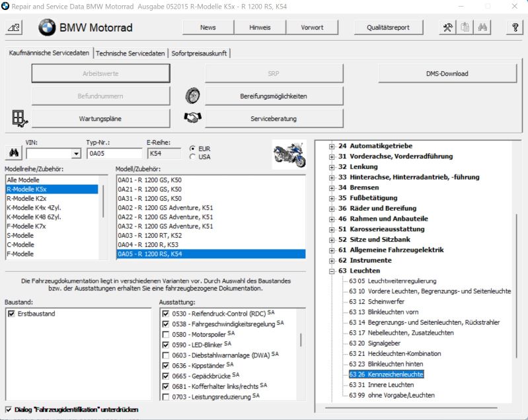Viewport: 528px width, 420px height.
Task: Open 63 12 Scheinwerfer tree item
Action: coord(377,302)
